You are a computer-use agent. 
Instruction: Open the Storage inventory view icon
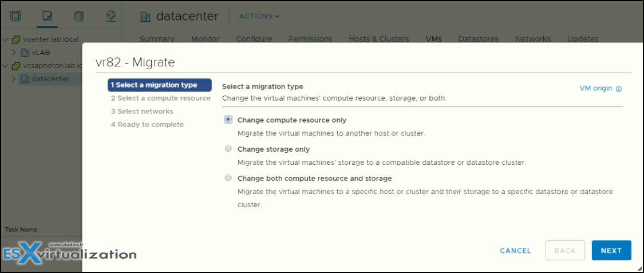click(x=78, y=16)
